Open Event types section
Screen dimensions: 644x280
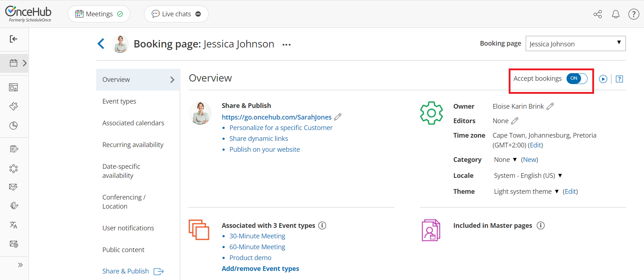[119, 101]
